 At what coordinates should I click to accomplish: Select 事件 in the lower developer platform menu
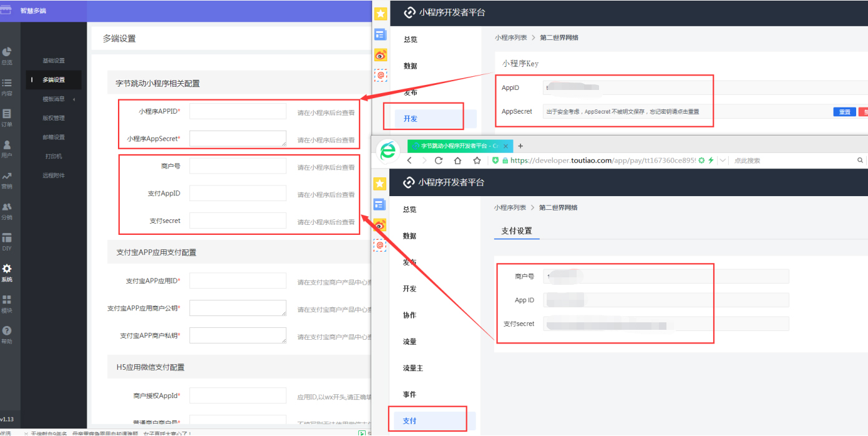[x=410, y=395]
